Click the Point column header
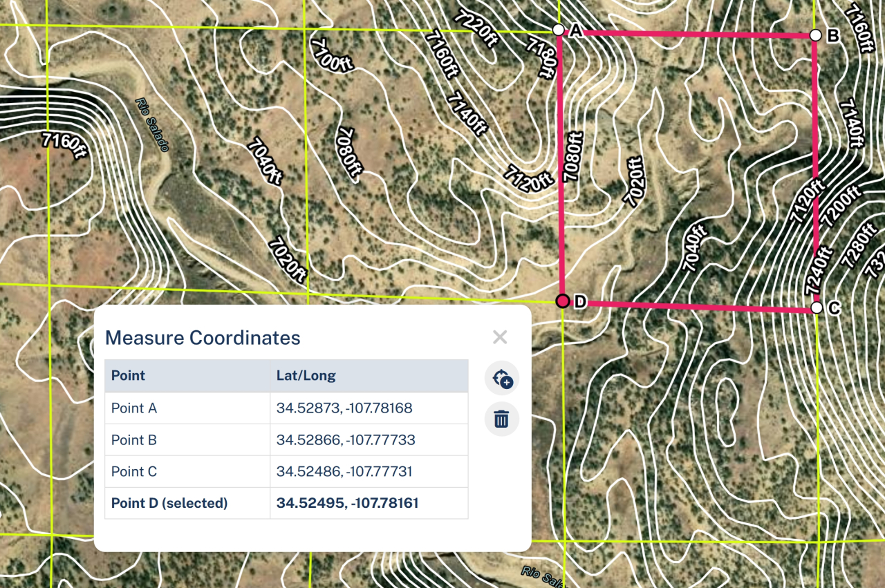 tap(129, 376)
